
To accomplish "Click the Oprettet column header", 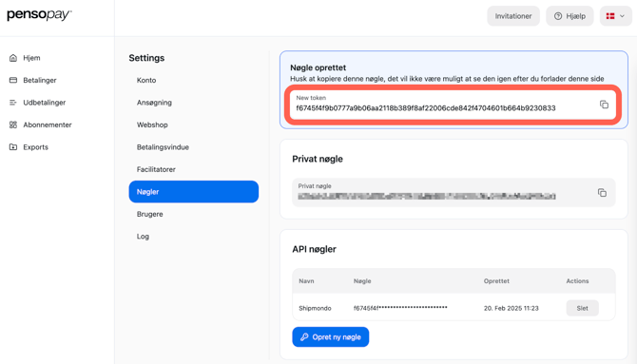I will click(496, 281).
